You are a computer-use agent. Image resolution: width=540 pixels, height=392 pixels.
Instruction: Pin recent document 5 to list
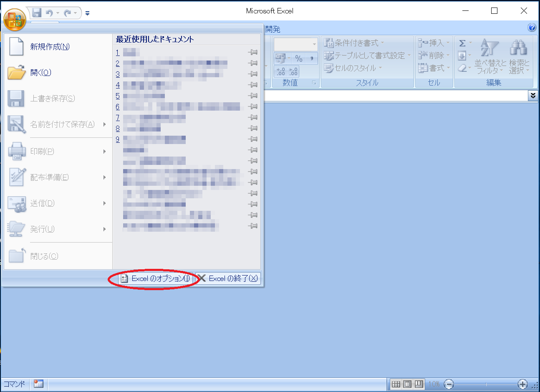click(x=253, y=96)
